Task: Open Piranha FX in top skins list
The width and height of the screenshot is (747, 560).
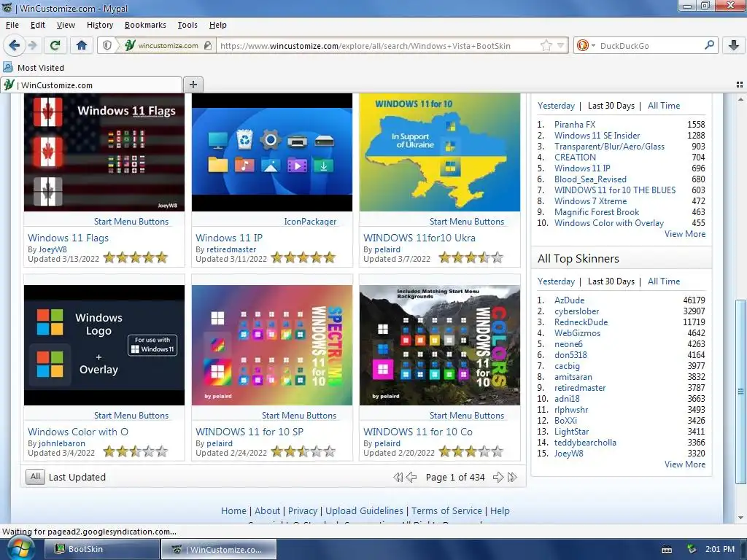Action: (575, 124)
